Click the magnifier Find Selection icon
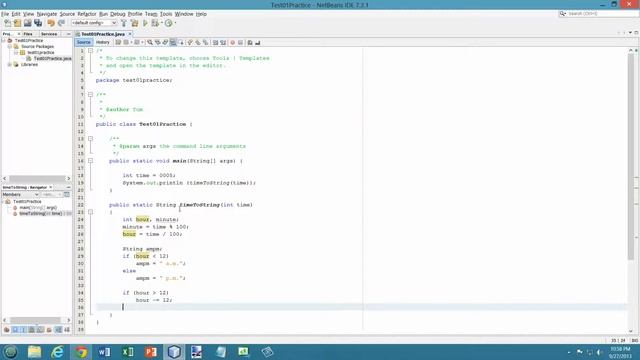The width and height of the screenshot is (640, 360). tap(150, 42)
